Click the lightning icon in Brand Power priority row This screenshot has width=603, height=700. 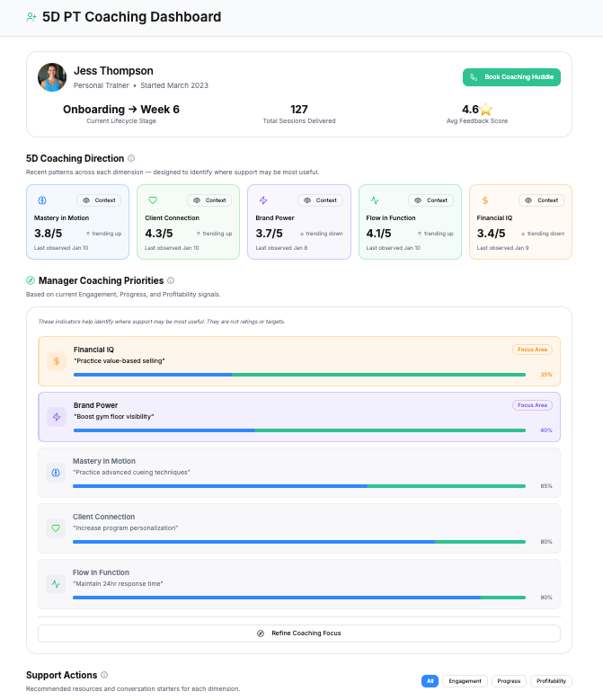56,417
